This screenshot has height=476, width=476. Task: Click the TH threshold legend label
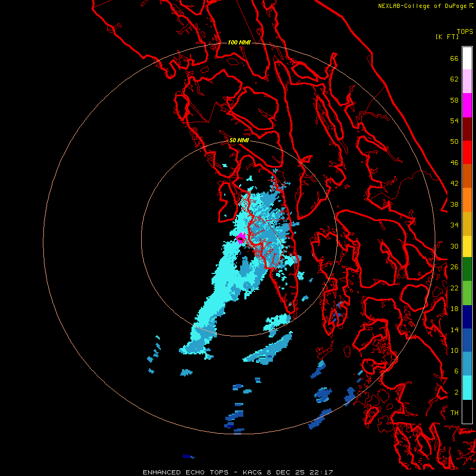tap(454, 413)
